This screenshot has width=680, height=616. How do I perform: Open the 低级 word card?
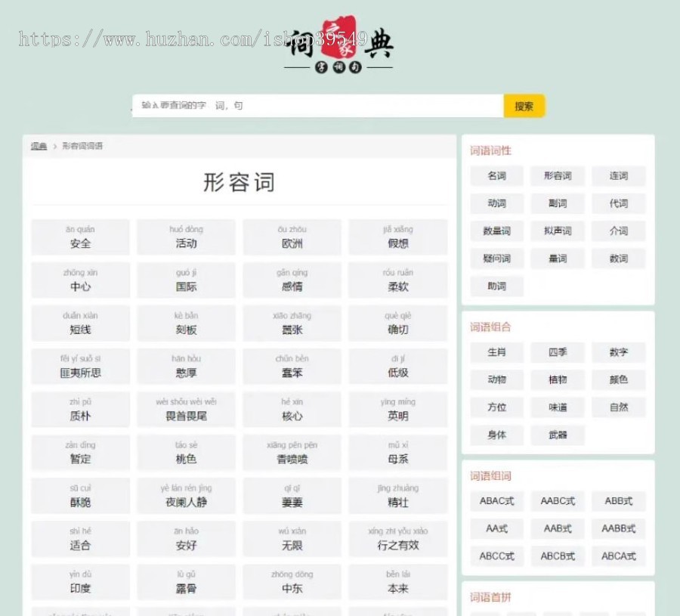(398, 366)
